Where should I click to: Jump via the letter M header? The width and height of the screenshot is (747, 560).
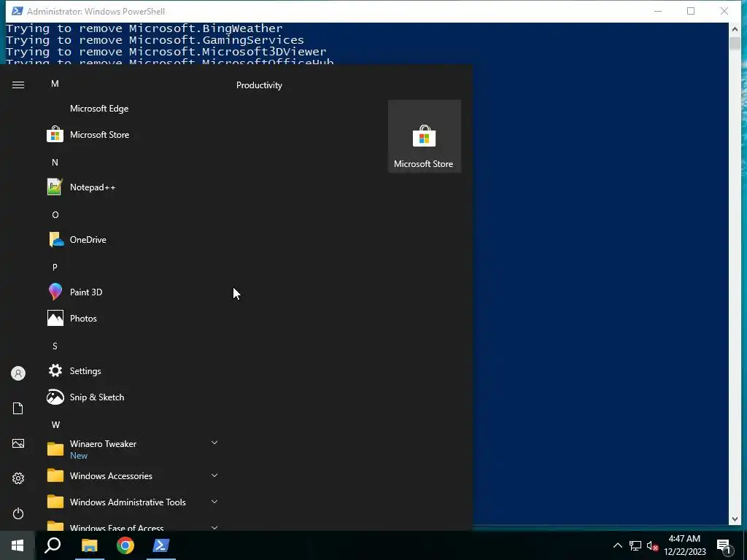[55, 84]
